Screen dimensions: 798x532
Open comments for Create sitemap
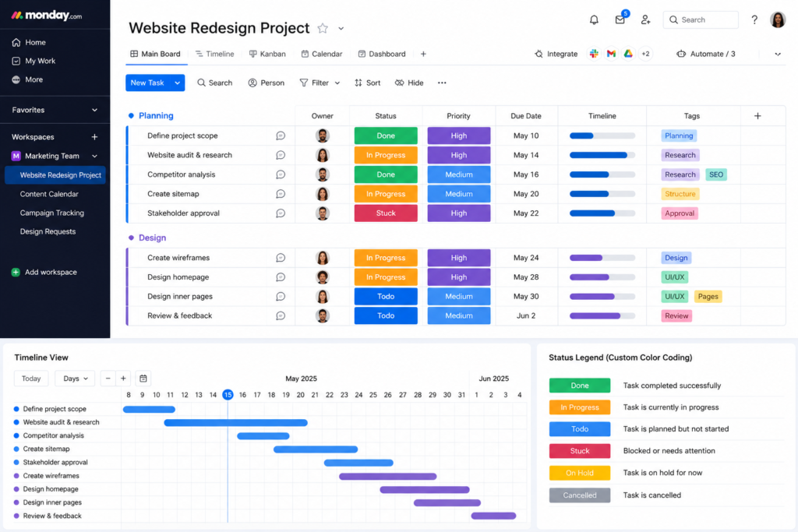[281, 194]
